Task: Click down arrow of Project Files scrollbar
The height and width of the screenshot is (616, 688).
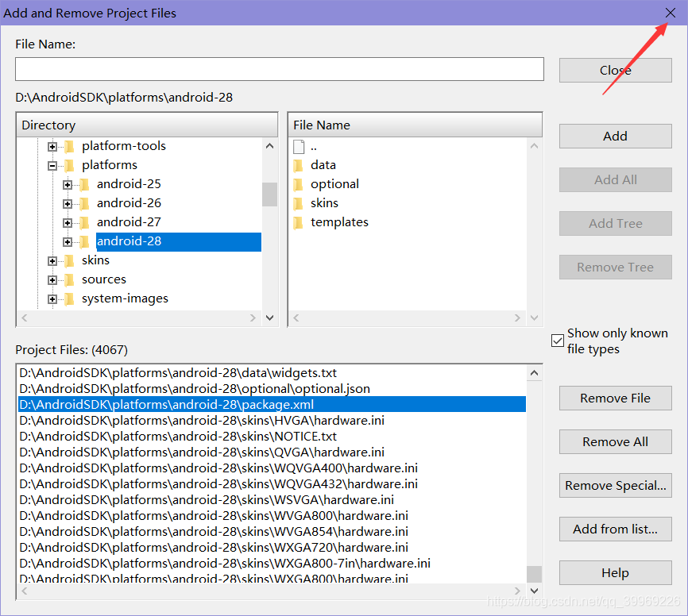Action: click(x=534, y=591)
